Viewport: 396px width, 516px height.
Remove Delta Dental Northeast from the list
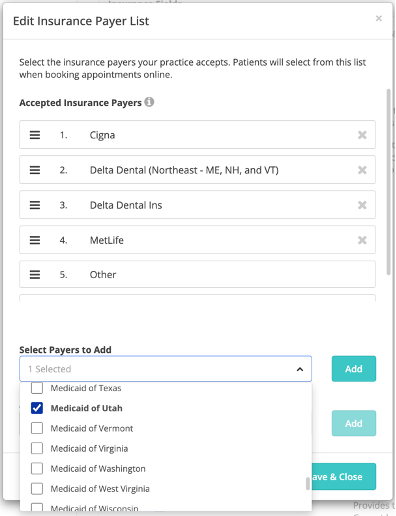[x=362, y=170]
